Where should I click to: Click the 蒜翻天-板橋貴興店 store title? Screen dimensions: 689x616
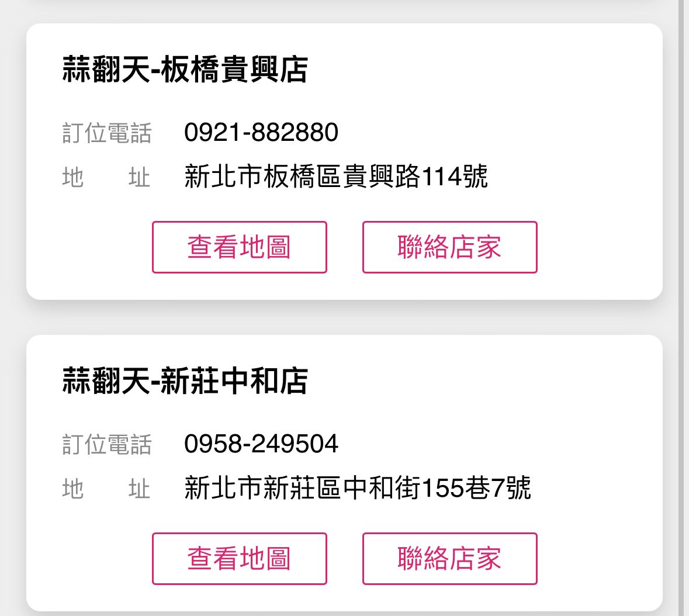tap(185, 70)
